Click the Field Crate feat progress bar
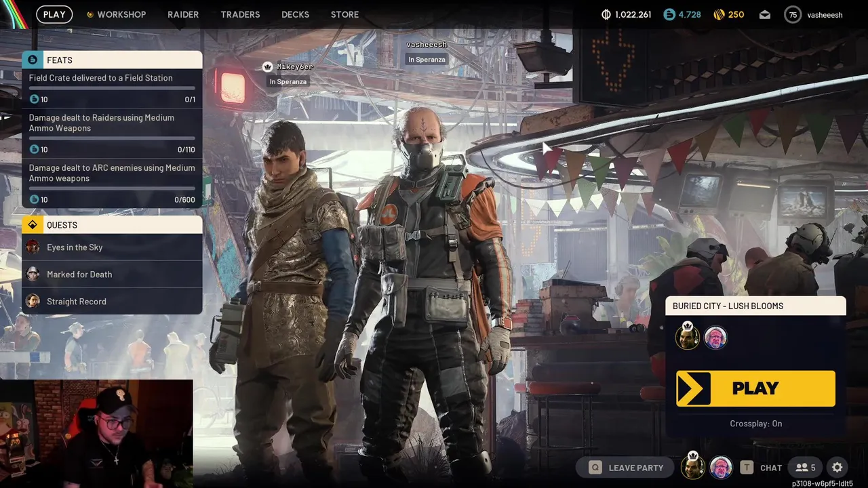 (112, 88)
